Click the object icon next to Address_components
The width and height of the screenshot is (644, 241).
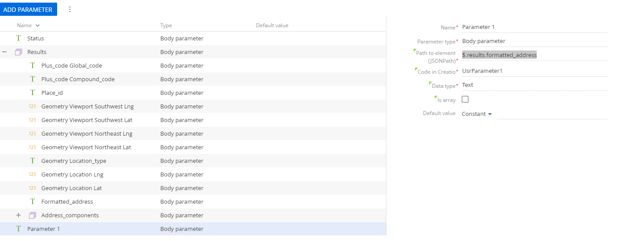coord(33,215)
